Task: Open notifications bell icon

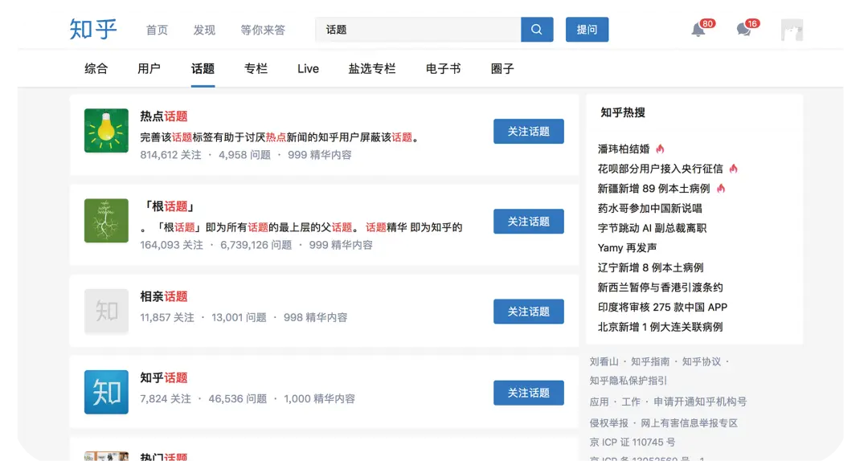Action: click(x=698, y=31)
